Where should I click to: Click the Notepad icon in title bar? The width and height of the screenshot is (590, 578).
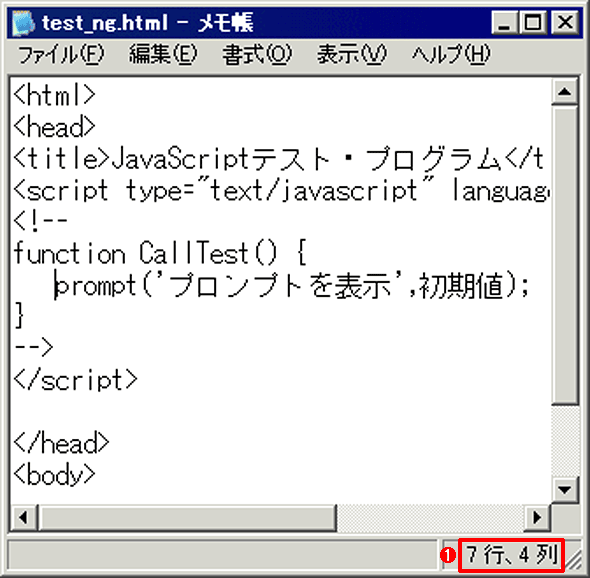click(x=23, y=23)
